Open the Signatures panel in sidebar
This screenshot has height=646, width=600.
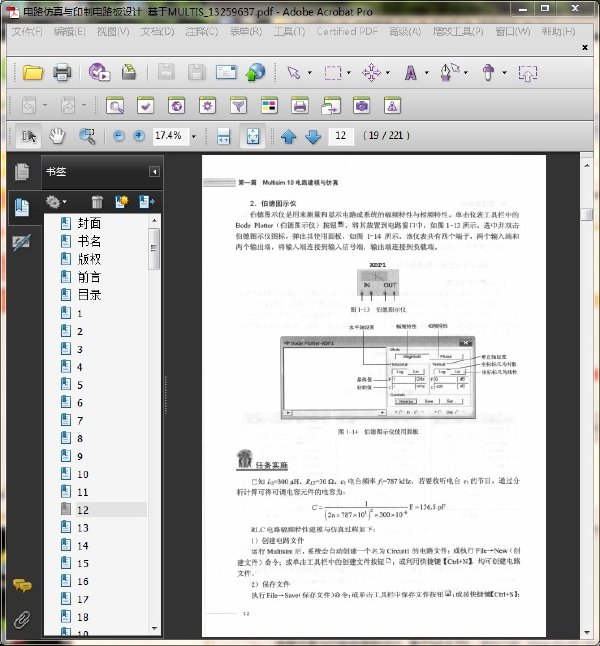21,243
